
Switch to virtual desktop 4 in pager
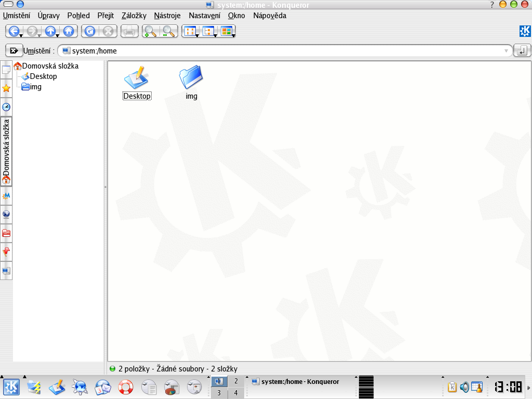coord(236,393)
